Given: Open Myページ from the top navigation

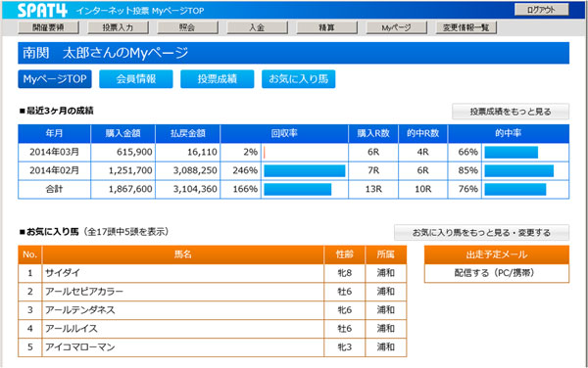Looking at the screenshot, I should pyautogui.click(x=396, y=27).
